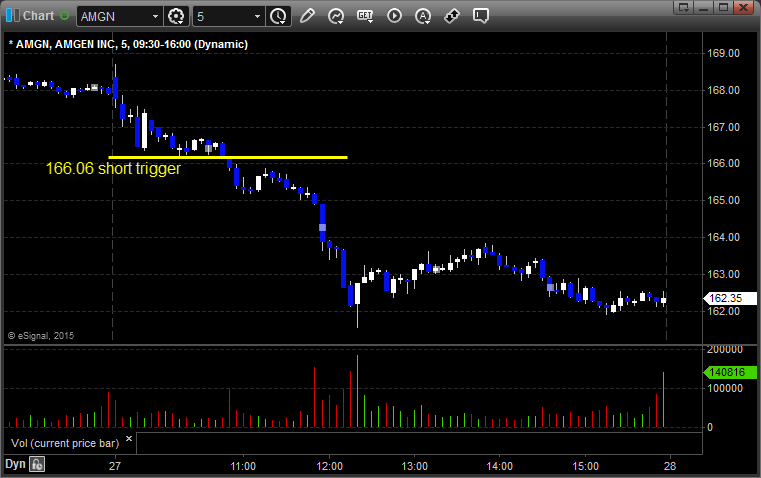The height and width of the screenshot is (478, 761).
Task: Click the Dyn scaling label
Action: [15, 464]
